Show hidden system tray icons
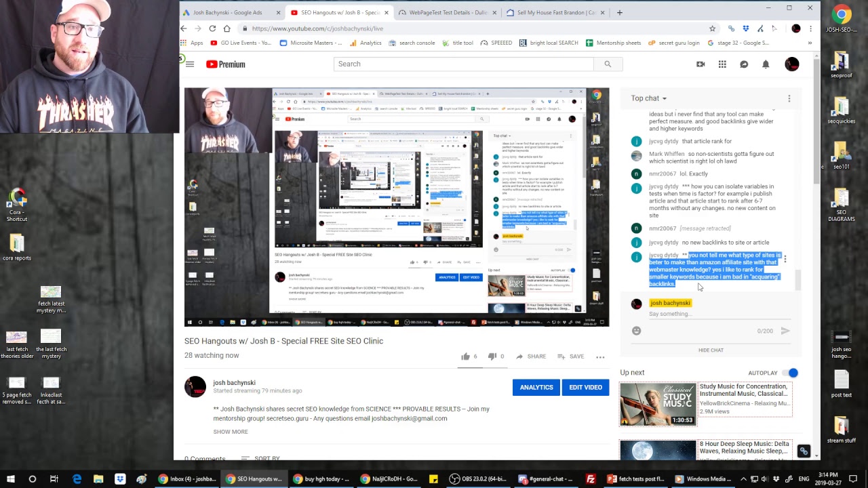The height and width of the screenshot is (488, 868). [743, 479]
